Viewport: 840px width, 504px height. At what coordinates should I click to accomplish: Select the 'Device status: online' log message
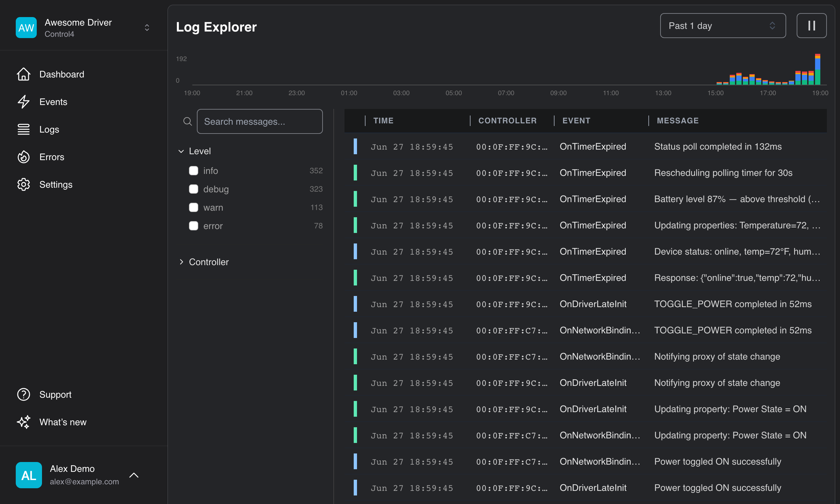click(x=737, y=251)
